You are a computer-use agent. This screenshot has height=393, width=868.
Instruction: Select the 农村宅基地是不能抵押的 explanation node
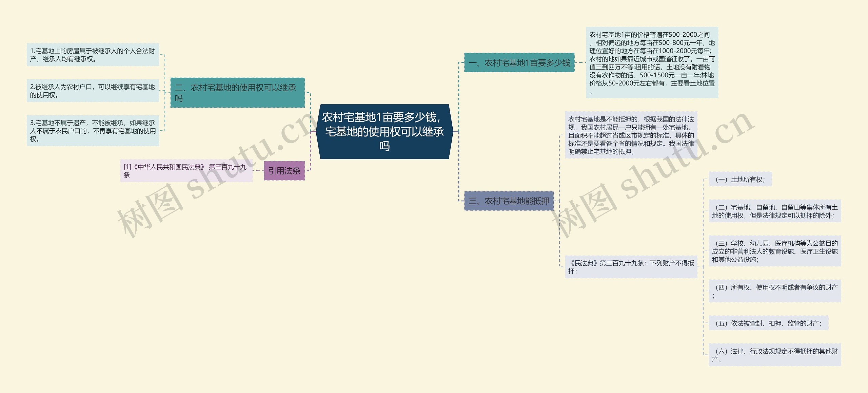[631, 135]
